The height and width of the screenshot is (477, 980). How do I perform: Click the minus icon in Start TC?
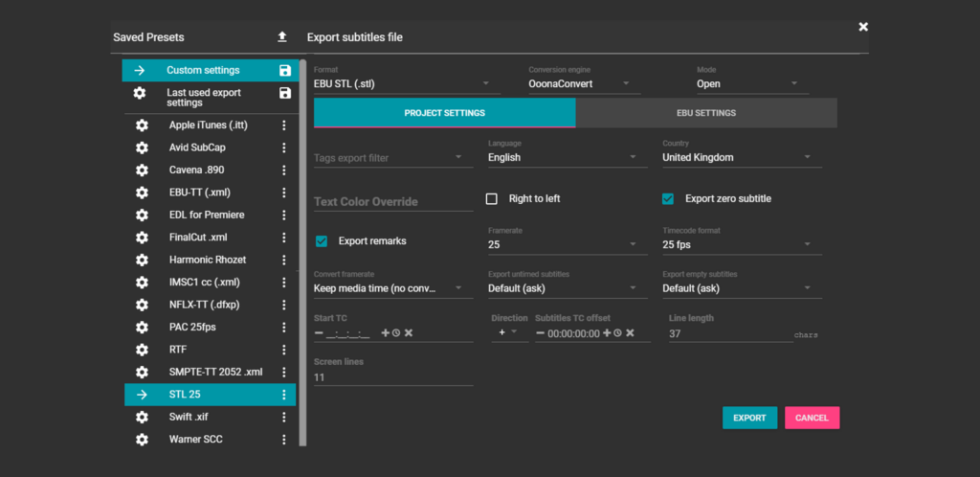click(x=319, y=333)
